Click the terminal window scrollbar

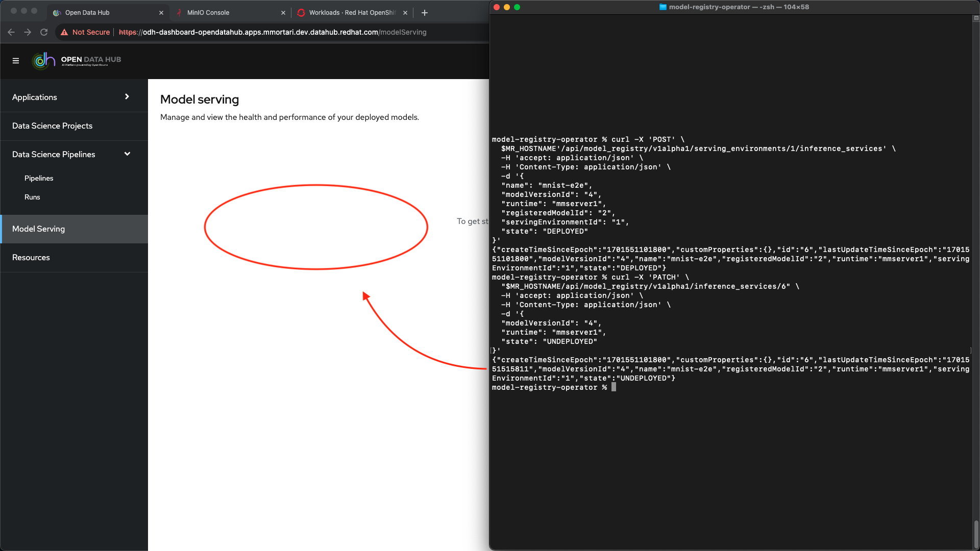click(976, 534)
